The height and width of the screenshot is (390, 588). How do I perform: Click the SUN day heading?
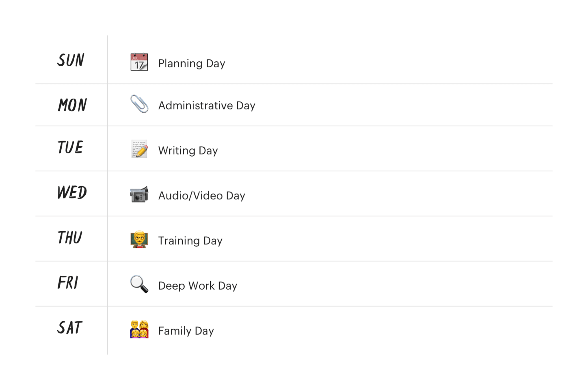71,60
